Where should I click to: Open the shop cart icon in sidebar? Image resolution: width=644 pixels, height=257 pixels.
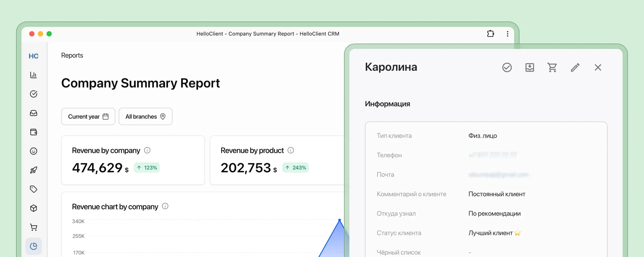[x=33, y=227]
